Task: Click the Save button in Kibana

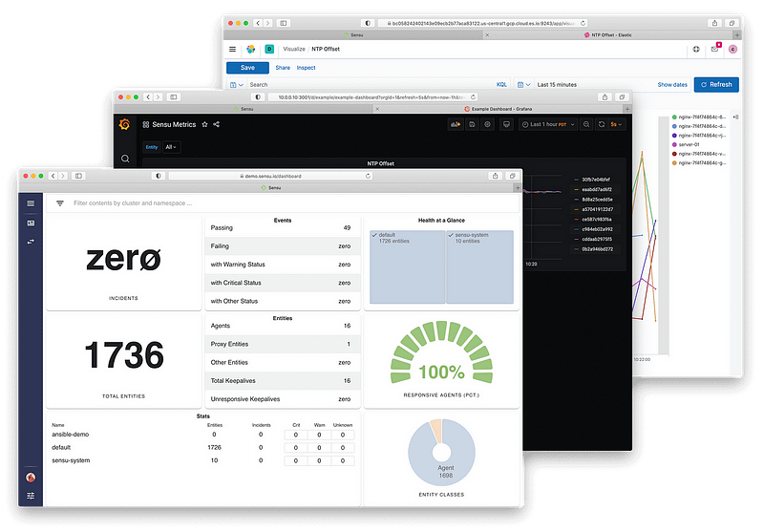Action: tap(247, 68)
